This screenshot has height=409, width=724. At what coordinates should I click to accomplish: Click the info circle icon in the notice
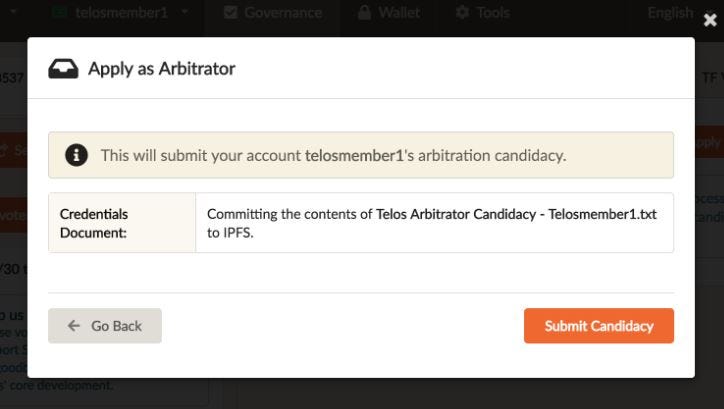[x=76, y=155]
